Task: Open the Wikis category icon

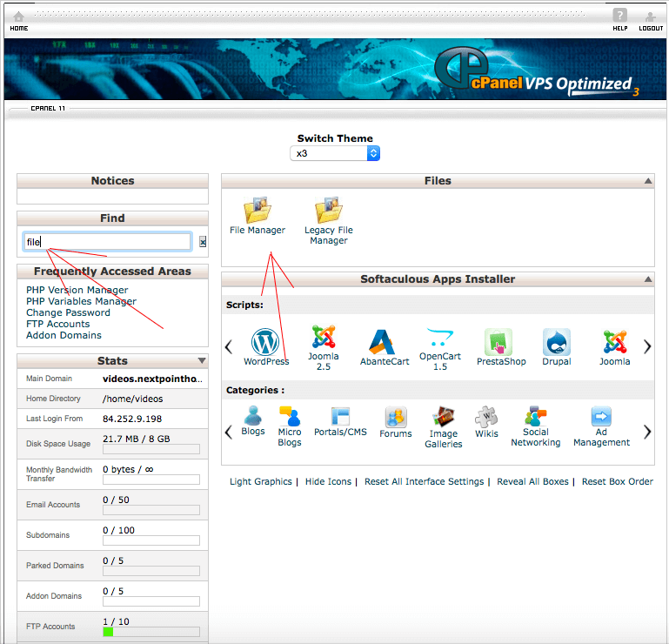Action: [x=486, y=417]
